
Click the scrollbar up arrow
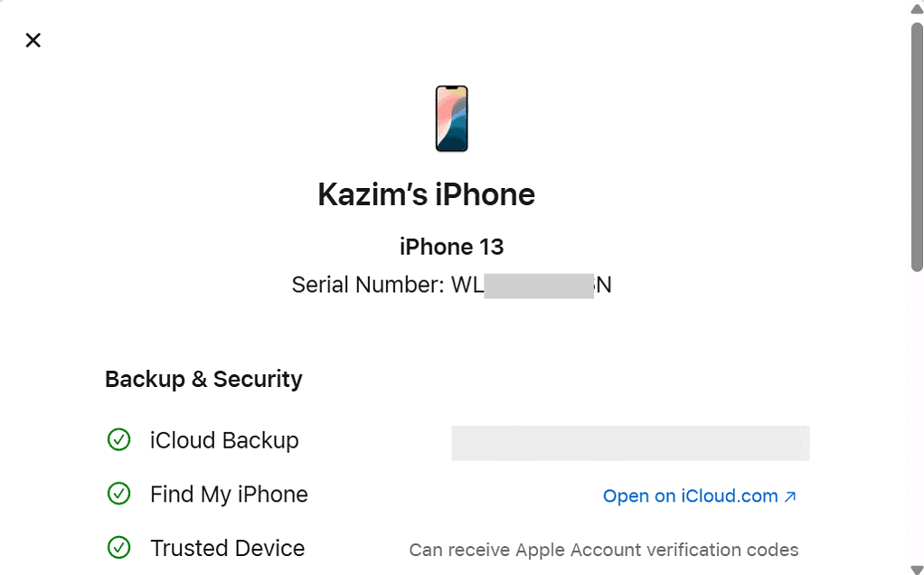pyautogui.click(x=917, y=7)
